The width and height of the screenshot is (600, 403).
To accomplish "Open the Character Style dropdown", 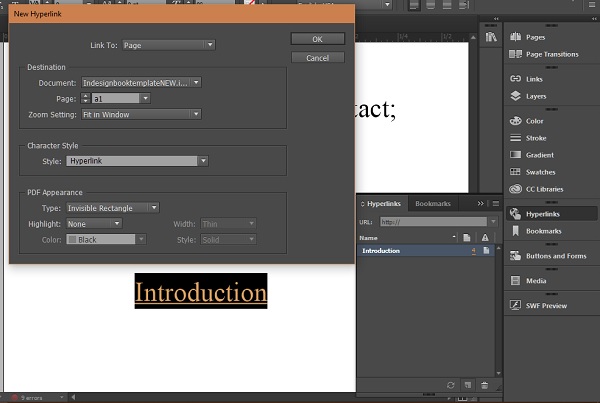I will coord(138,160).
